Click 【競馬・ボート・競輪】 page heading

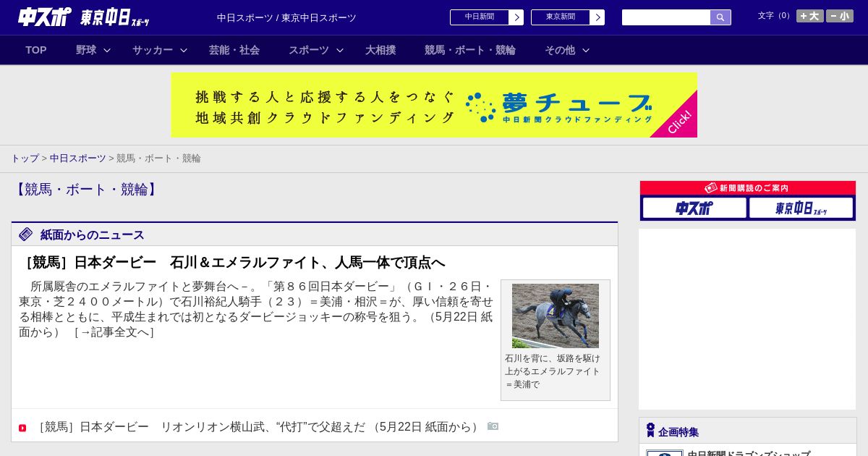click(x=87, y=190)
